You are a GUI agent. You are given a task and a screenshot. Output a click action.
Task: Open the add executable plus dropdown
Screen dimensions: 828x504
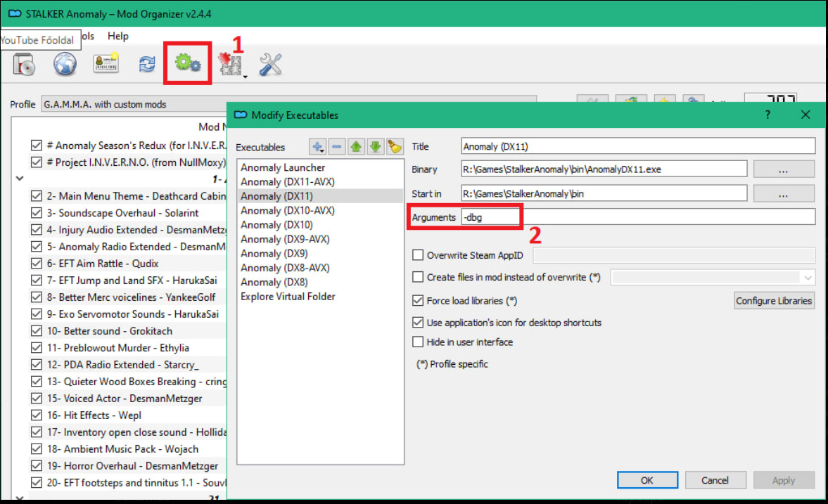point(319,147)
